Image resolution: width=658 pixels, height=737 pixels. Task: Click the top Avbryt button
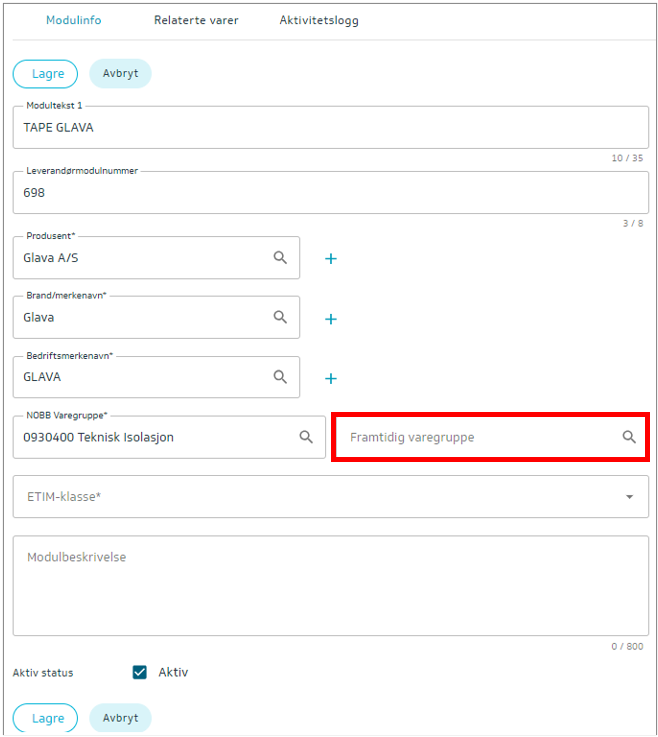pyautogui.click(x=120, y=74)
